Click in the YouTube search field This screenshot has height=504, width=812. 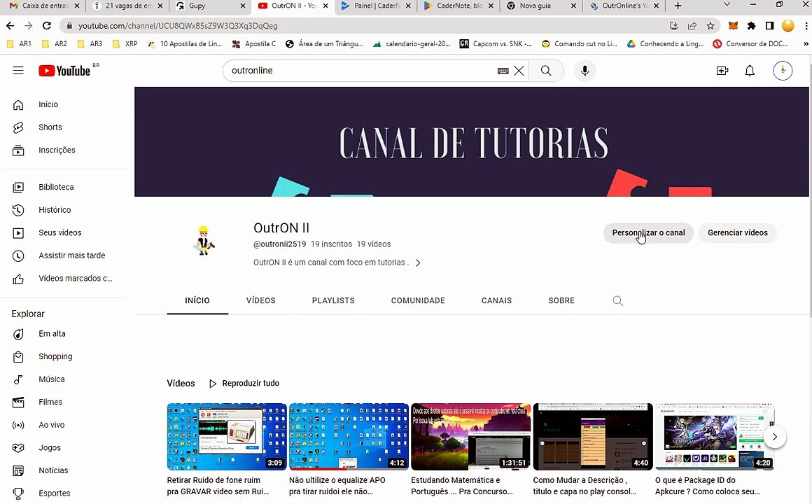click(363, 71)
